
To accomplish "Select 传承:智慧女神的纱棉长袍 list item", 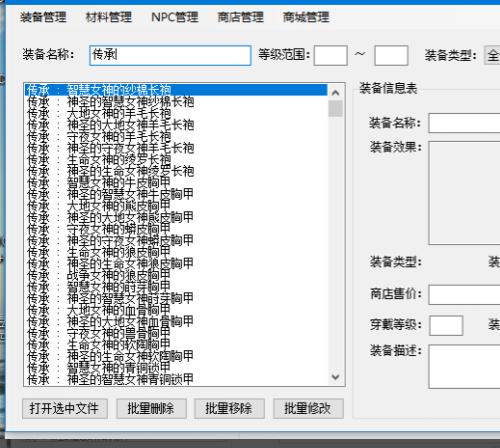I will (x=176, y=90).
